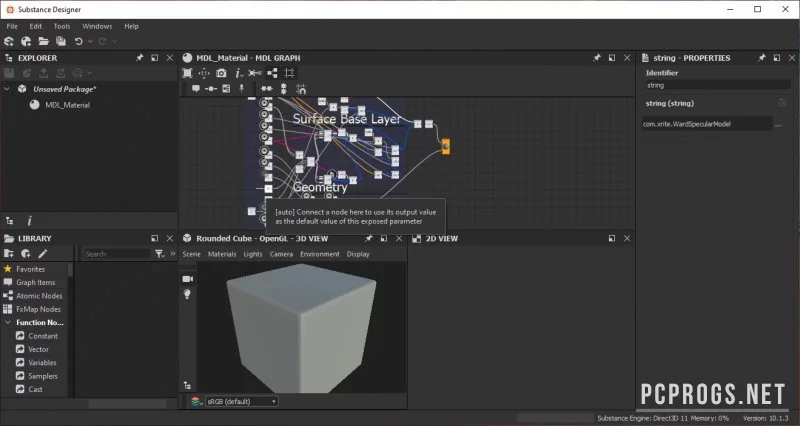Open the Help menu
This screenshot has height=426, width=800.
click(x=131, y=26)
